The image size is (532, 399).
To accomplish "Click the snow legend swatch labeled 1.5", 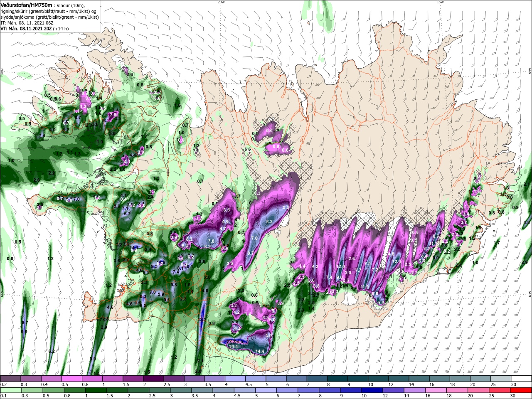I will tap(133, 379).
